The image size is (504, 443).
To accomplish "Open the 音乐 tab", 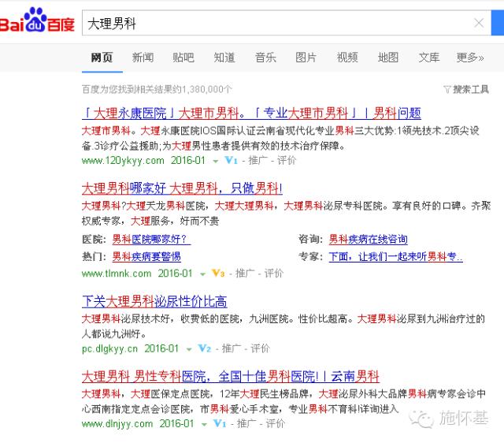I will tap(265, 58).
